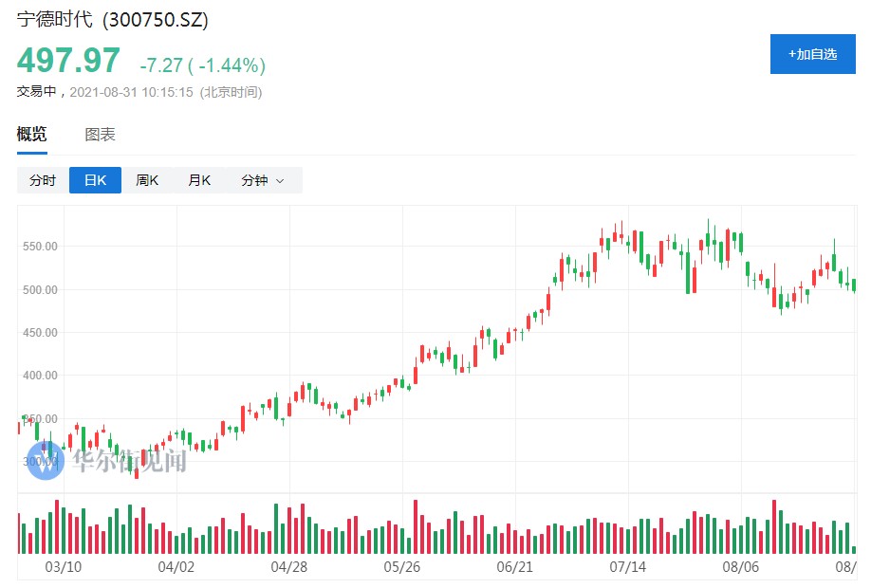Viewport: 871px width, 588px height.
Task: Click the stock code (300750.SZ)
Action: pyautogui.click(x=155, y=20)
